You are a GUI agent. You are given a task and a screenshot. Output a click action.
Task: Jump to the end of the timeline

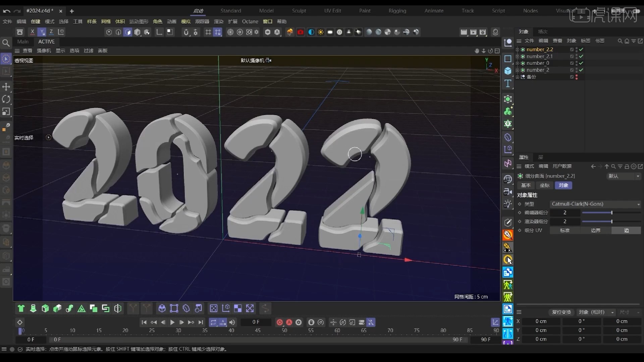tap(201, 322)
